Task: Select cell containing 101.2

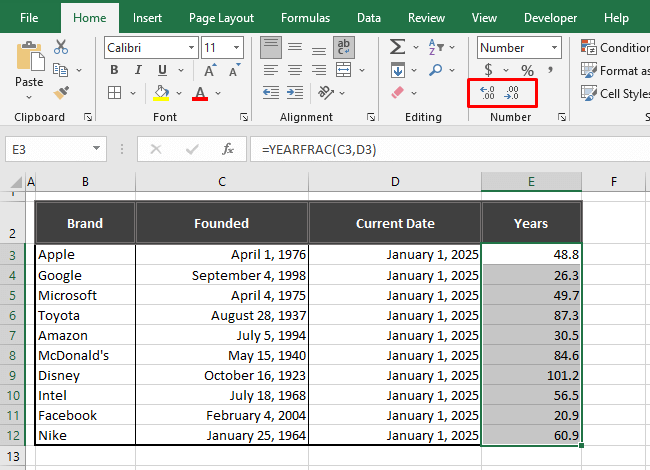Action: click(x=531, y=375)
